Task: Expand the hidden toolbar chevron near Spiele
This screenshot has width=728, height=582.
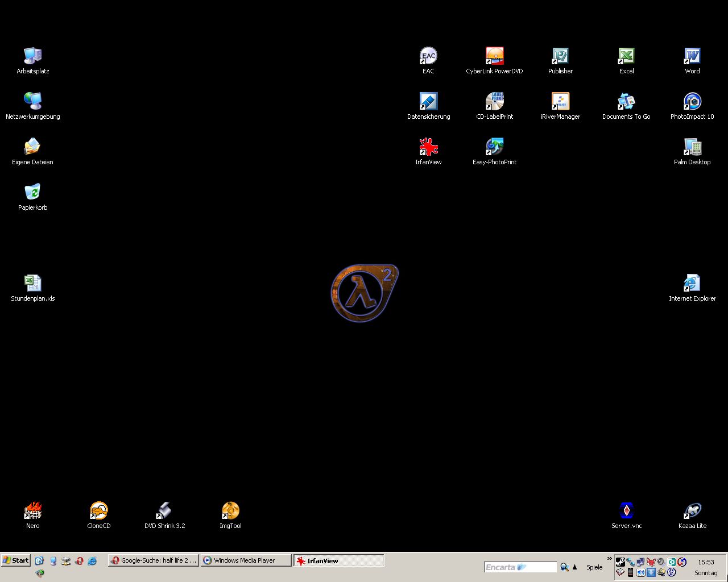Action: [x=609, y=559]
